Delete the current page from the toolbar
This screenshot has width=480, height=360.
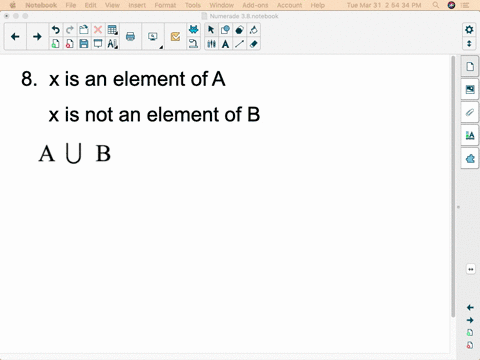(x=70, y=44)
